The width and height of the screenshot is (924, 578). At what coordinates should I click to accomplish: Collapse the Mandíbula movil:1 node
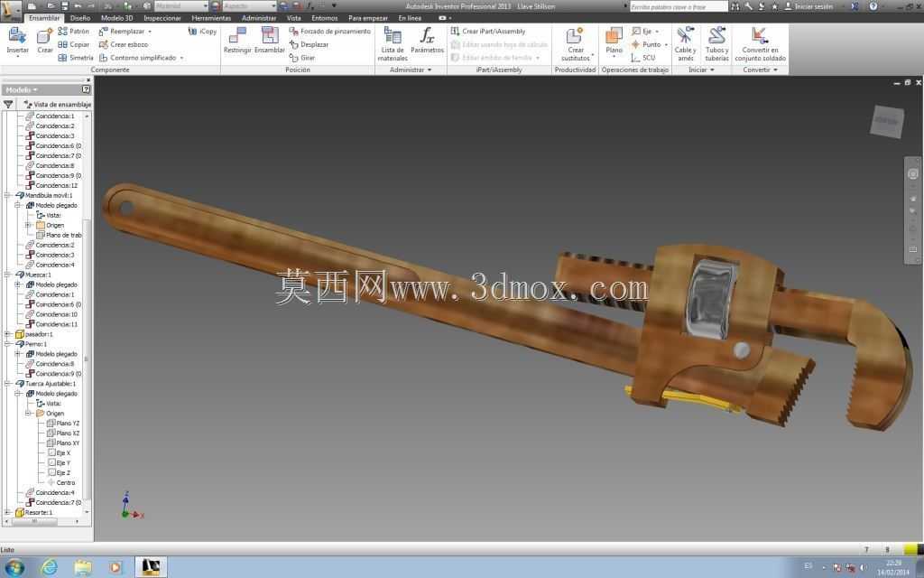click(x=7, y=195)
